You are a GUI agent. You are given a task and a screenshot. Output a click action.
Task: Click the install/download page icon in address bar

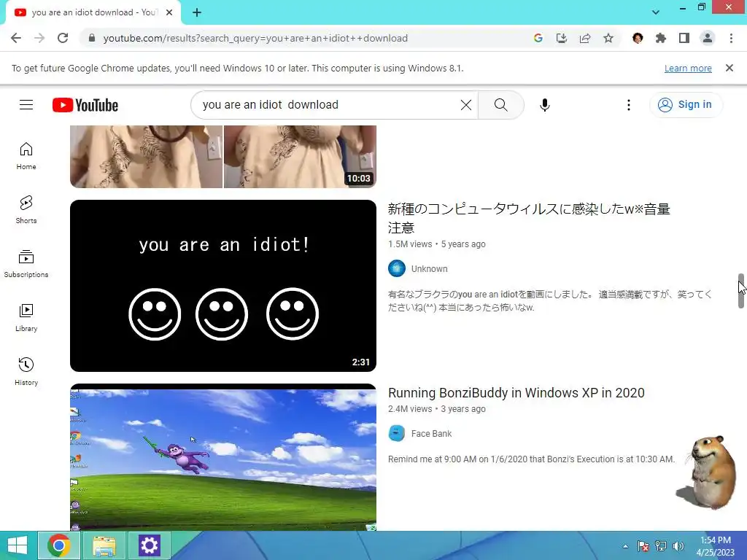coord(562,38)
